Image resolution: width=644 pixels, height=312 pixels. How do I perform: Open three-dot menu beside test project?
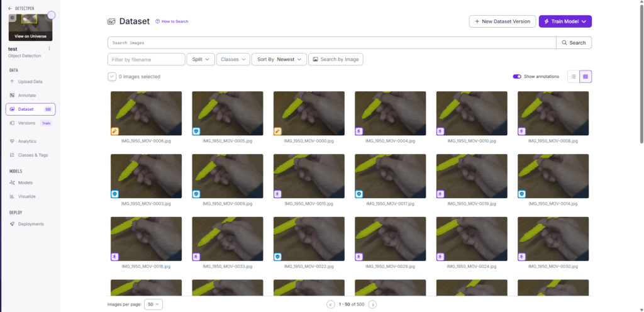pyautogui.click(x=50, y=48)
